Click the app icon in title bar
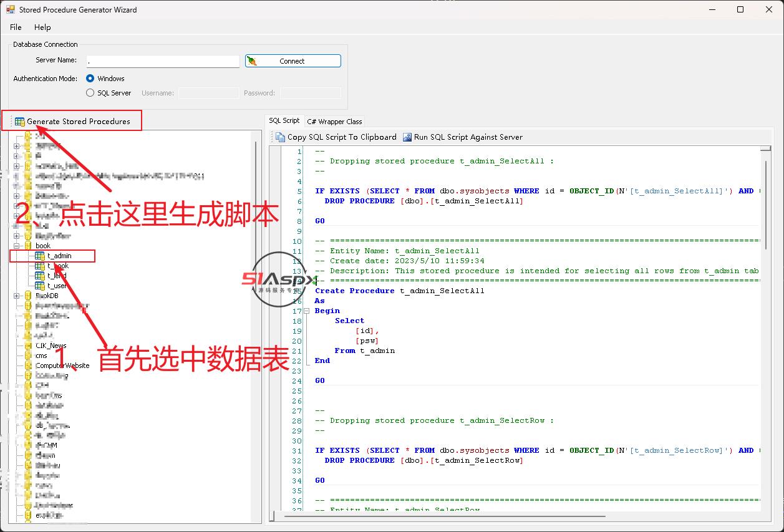This screenshot has width=784, height=532. pyautogui.click(x=10, y=10)
